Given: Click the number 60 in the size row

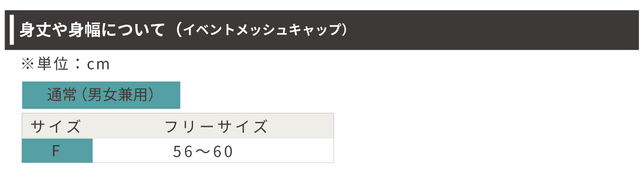Looking at the screenshot, I should (223, 152).
